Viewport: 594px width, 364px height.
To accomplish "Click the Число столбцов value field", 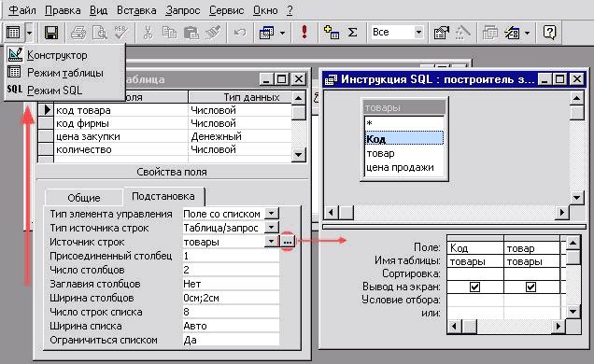I will click(x=231, y=270).
